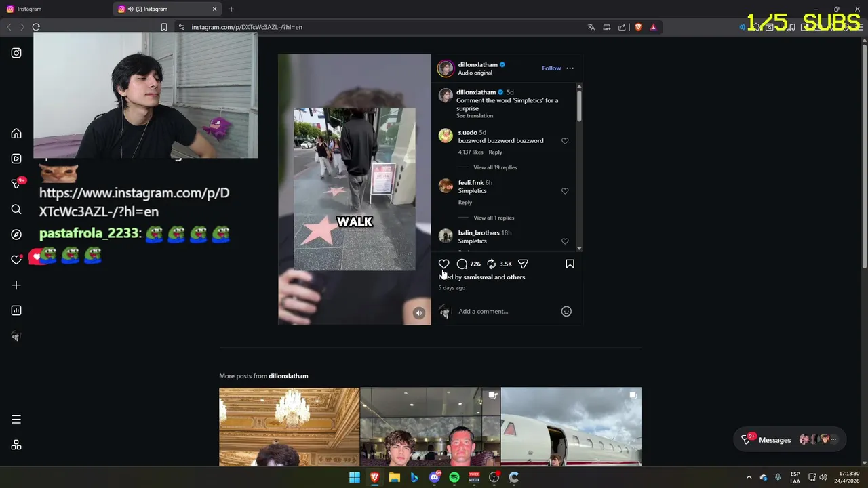This screenshot has width=868, height=488.
Task: Open the private jet post thumbnail
Action: pyautogui.click(x=571, y=427)
